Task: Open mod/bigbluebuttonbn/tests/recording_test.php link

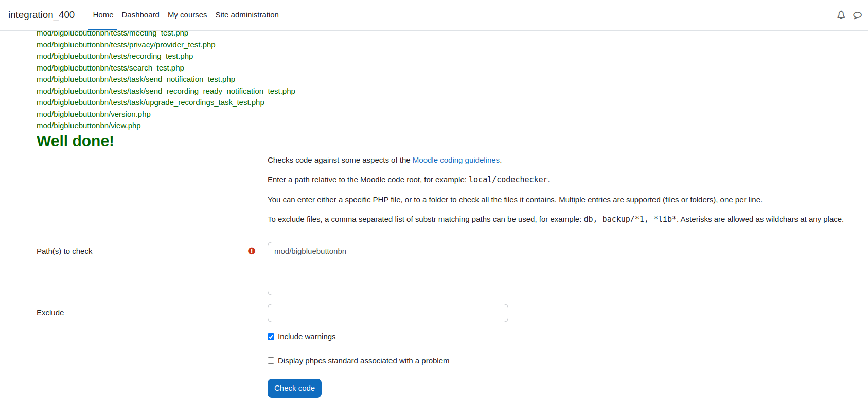Action: click(x=115, y=56)
